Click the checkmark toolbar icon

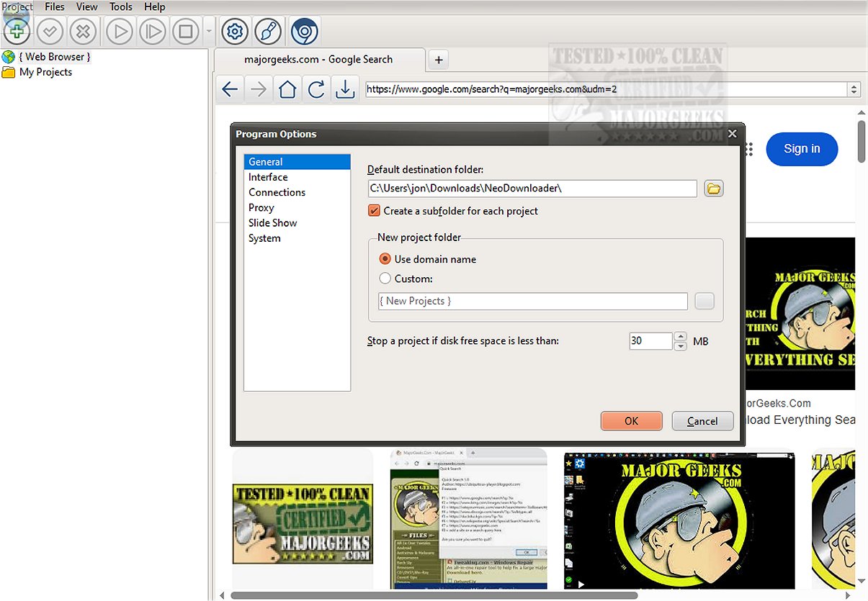50,31
